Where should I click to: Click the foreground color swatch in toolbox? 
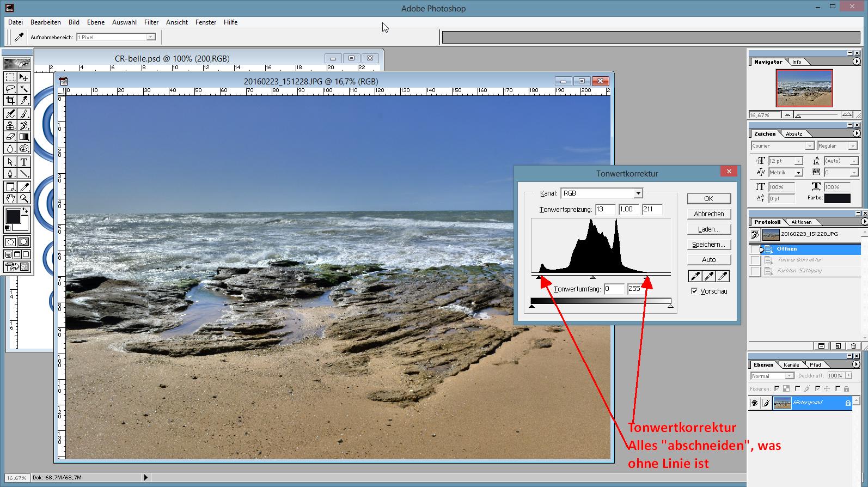[13, 216]
